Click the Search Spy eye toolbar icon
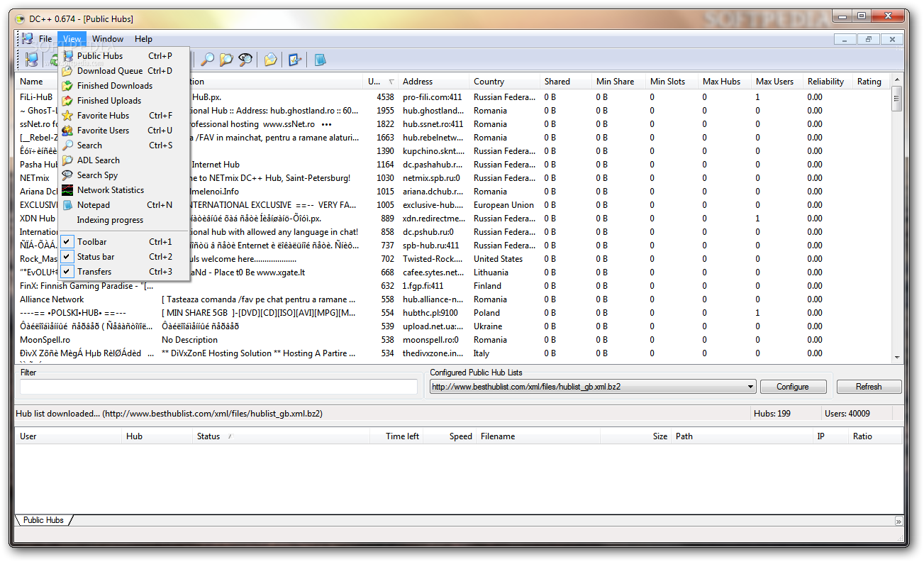924x562 pixels. pyautogui.click(x=245, y=60)
